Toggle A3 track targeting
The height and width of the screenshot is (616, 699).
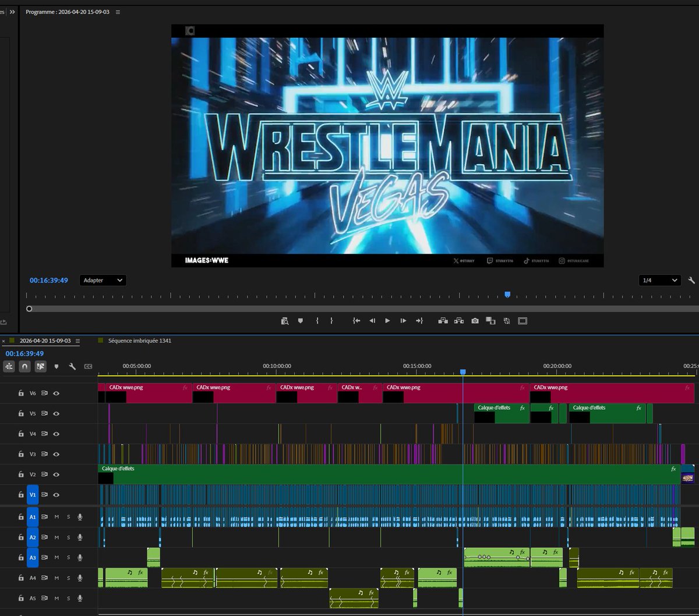[33, 558]
